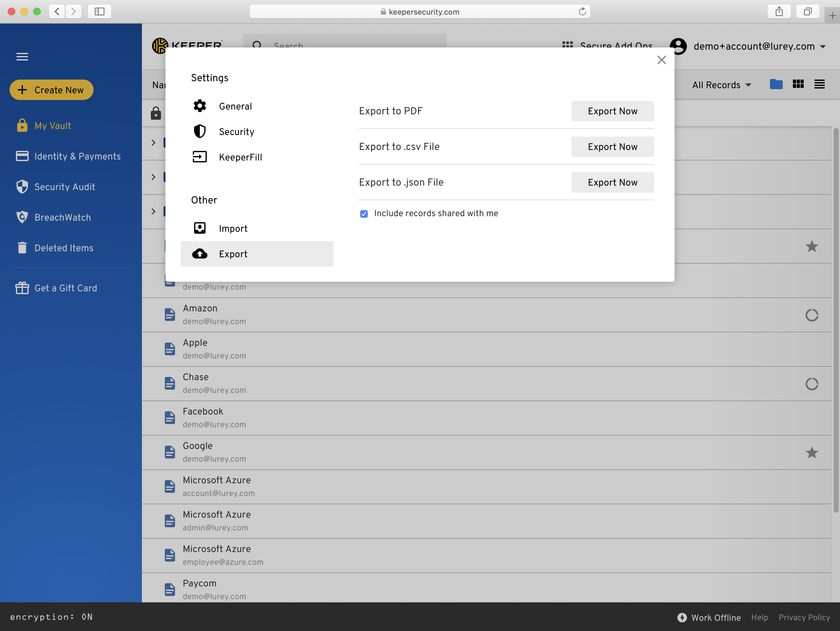This screenshot has width=840, height=631.
Task: Open the Paycom record row
Action: click(x=486, y=588)
